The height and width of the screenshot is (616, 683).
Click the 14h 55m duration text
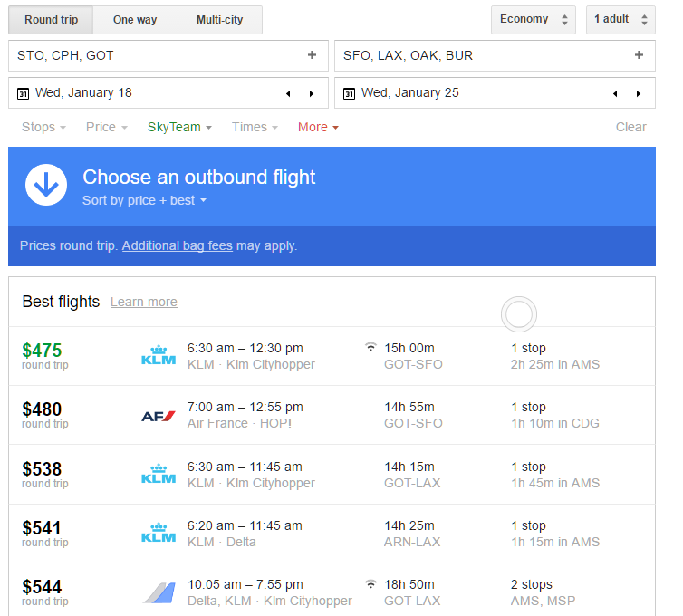(x=409, y=407)
